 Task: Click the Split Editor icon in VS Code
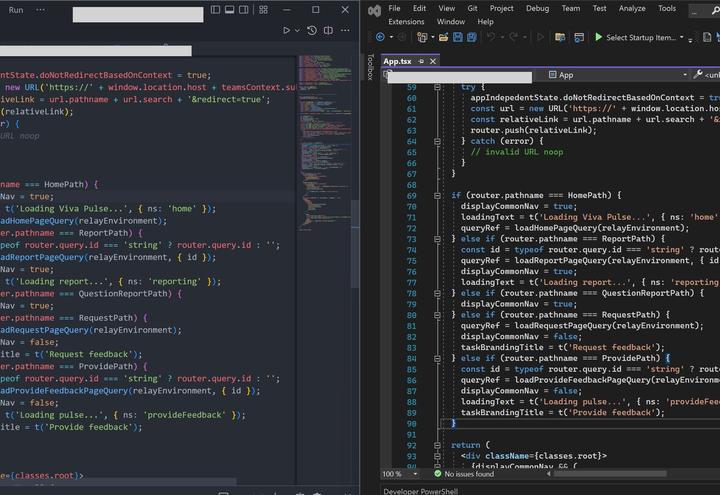coord(328,30)
